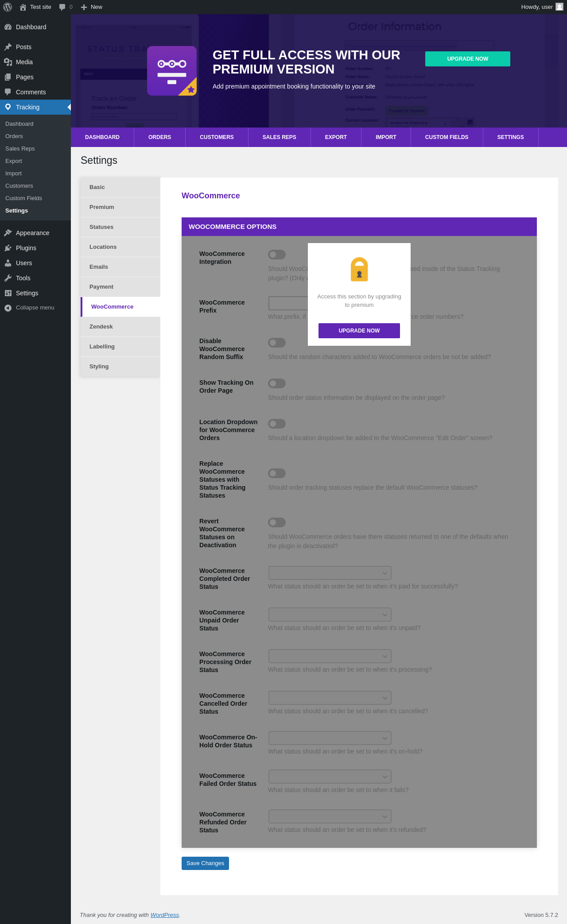Click the Settings sliders icon in sidebar
567x924 pixels.
pos(8,293)
